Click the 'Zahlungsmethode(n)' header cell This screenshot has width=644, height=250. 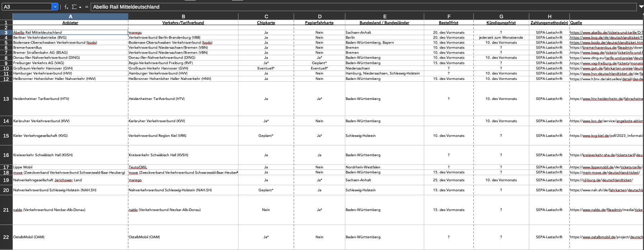(x=549, y=23)
